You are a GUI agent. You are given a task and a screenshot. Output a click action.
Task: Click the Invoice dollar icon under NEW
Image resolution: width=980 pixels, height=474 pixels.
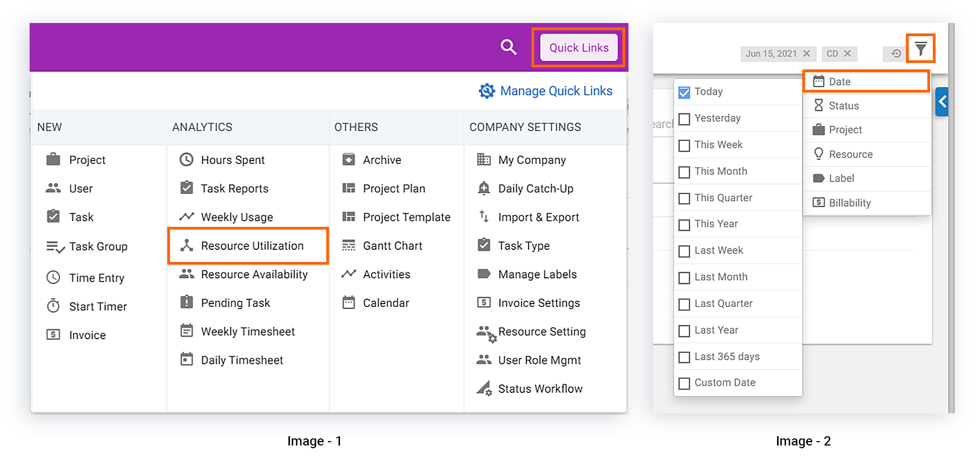(53, 334)
